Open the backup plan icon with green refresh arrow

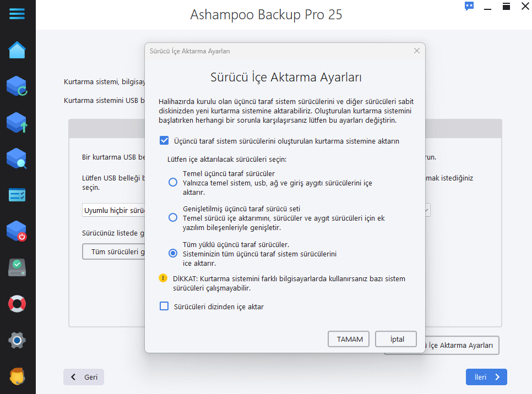[x=17, y=86]
